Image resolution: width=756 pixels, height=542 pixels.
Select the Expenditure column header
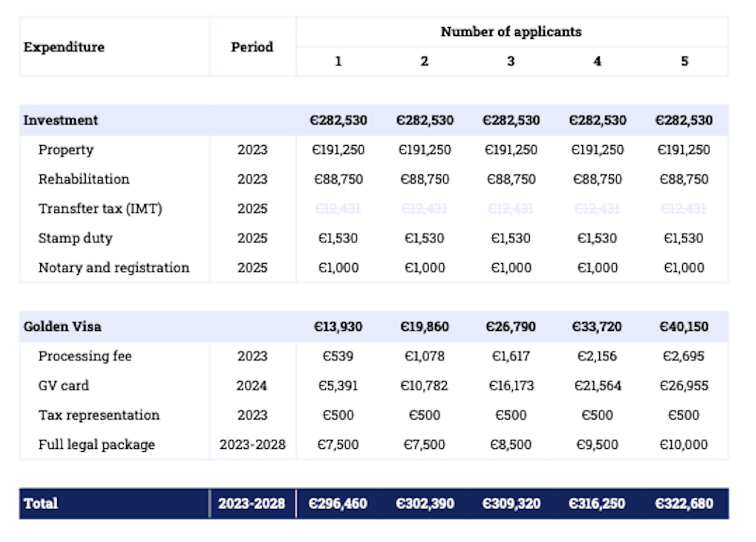(x=62, y=47)
